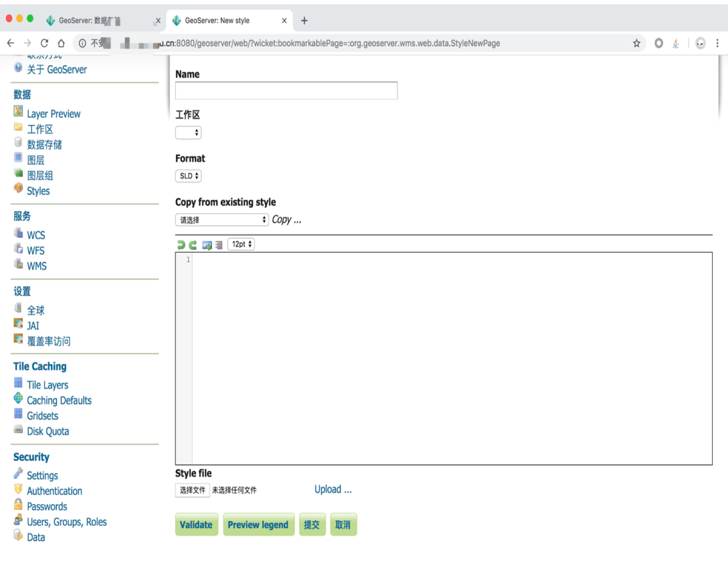Reload the page using the refresh icon

(44, 43)
